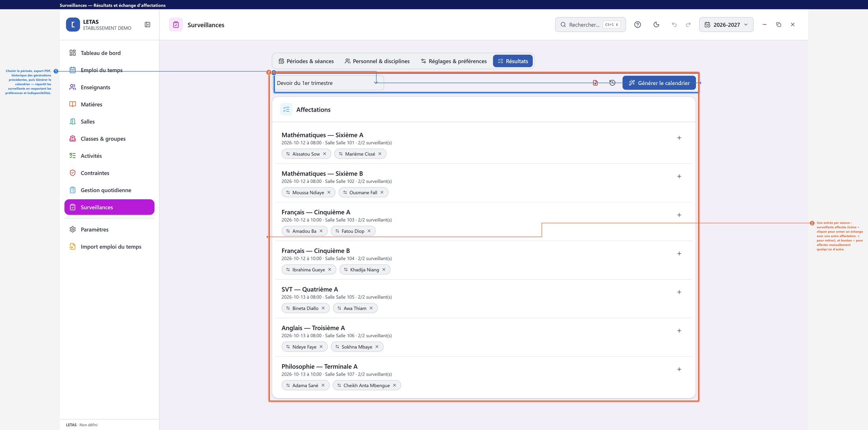Add supervisor to Philosophie Terminale A
Image resolution: width=868 pixels, height=430 pixels.
tap(679, 370)
